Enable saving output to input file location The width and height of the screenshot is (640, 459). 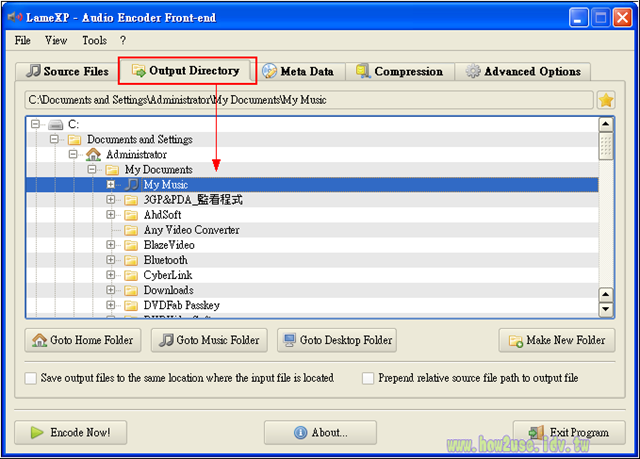(31, 378)
